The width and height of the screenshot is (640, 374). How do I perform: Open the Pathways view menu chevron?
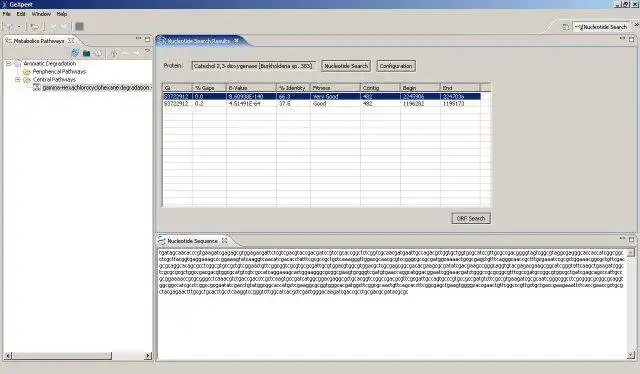coord(147,51)
